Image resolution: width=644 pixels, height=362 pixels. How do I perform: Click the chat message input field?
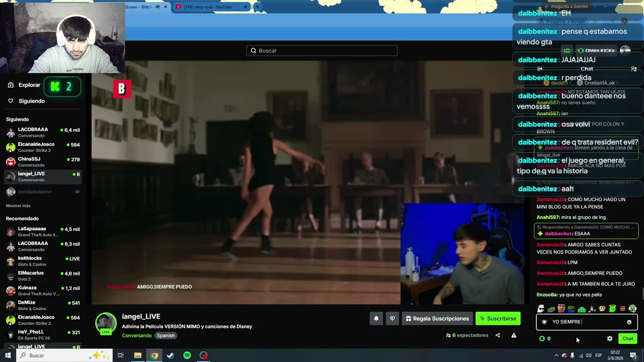tap(587, 322)
